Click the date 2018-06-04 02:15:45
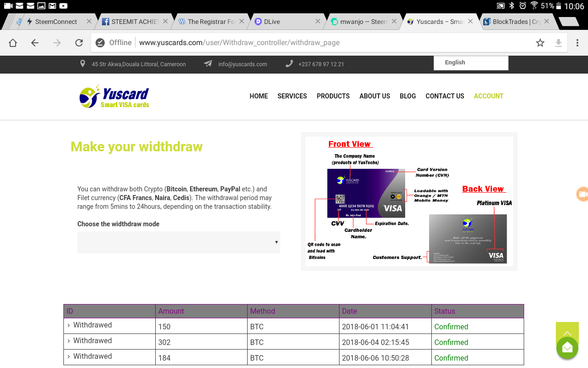 click(x=375, y=342)
